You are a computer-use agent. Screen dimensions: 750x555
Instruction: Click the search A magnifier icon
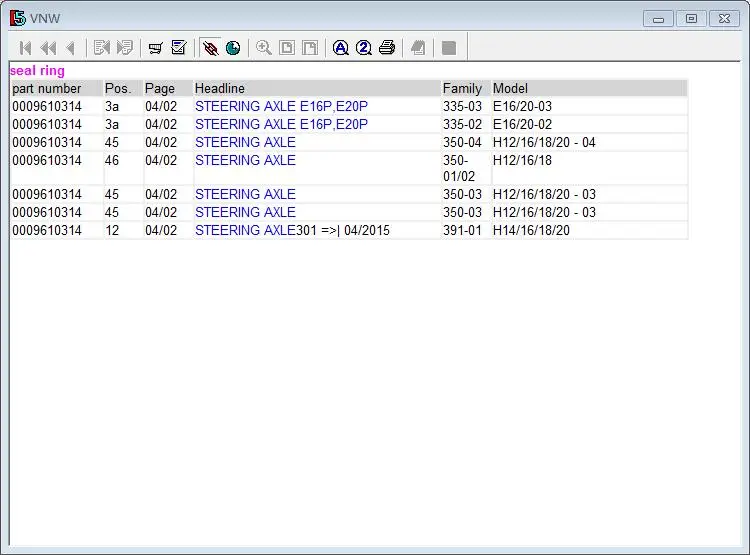341,48
